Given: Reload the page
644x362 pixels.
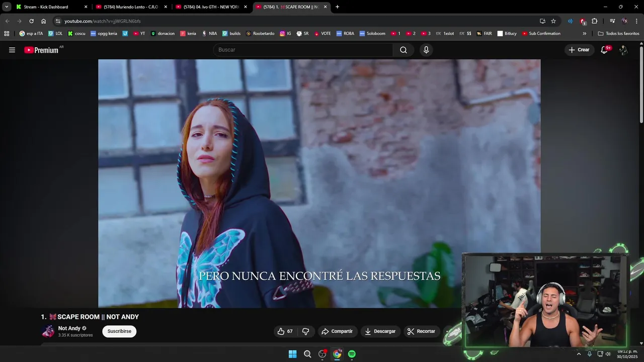Looking at the screenshot, I should click(x=31, y=21).
